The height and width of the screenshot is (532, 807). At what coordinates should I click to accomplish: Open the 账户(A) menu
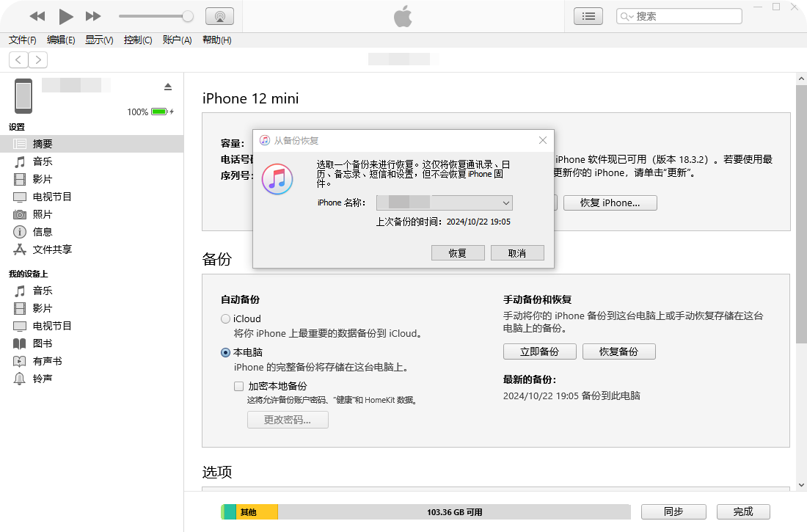click(x=177, y=40)
